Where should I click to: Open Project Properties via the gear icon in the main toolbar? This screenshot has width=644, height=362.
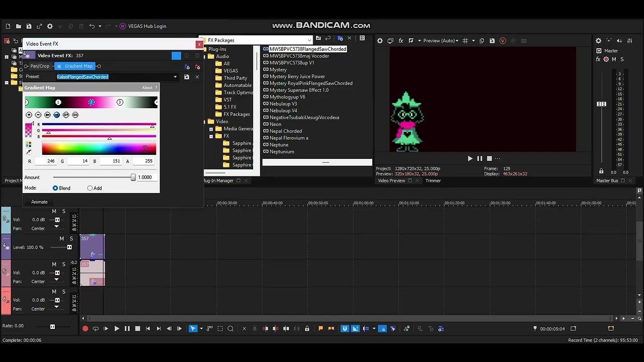coord(50,26)
